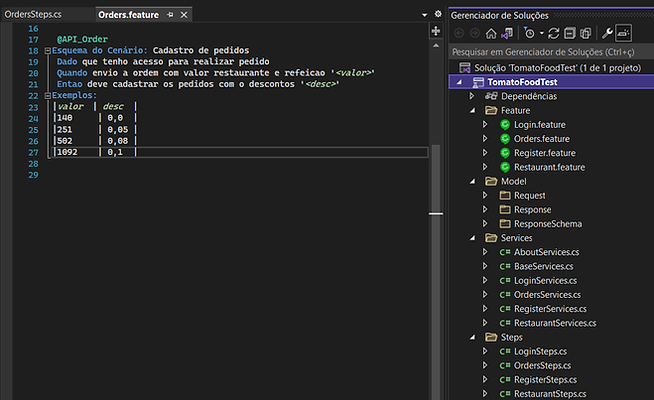Click the forward navigation arrow in Solution Explorer

coord(475,33)
